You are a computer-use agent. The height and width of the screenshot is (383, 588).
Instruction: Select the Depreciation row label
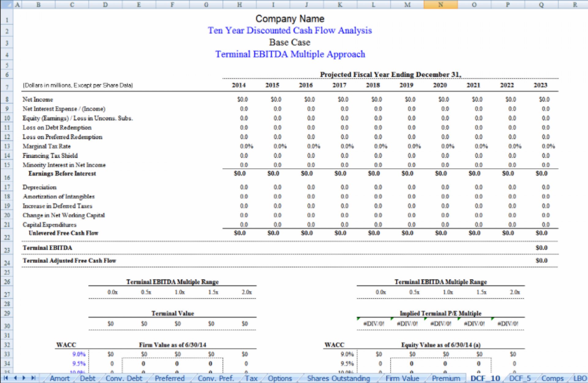(40, 187)
